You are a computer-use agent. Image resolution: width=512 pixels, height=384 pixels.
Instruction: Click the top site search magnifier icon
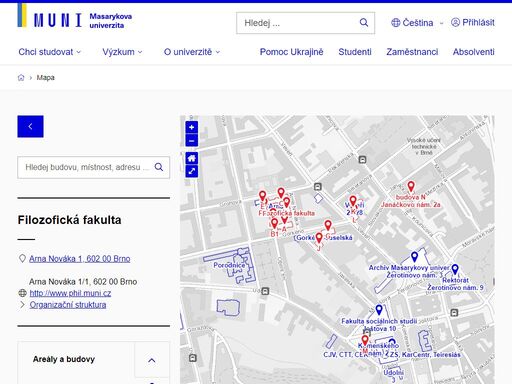click(x=364, y=23)
